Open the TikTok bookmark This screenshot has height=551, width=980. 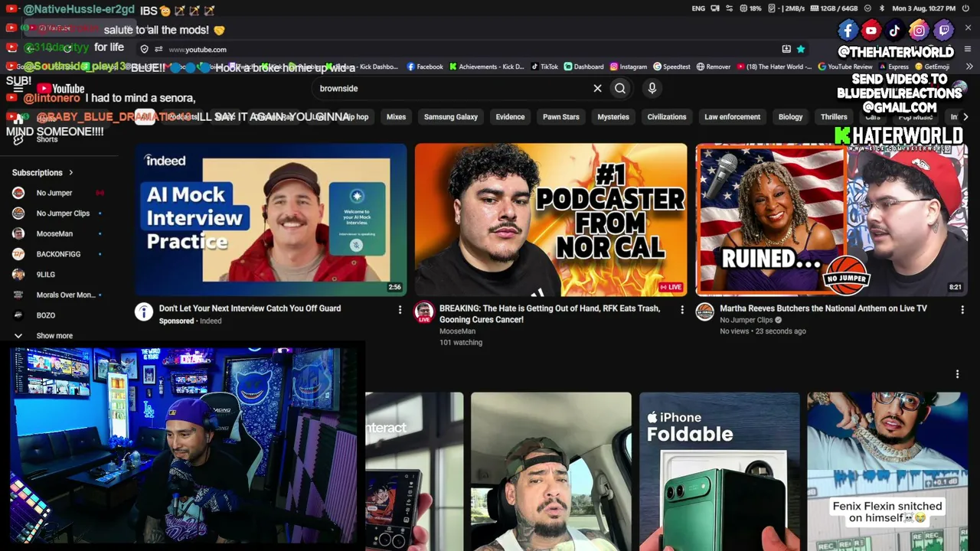544,67
